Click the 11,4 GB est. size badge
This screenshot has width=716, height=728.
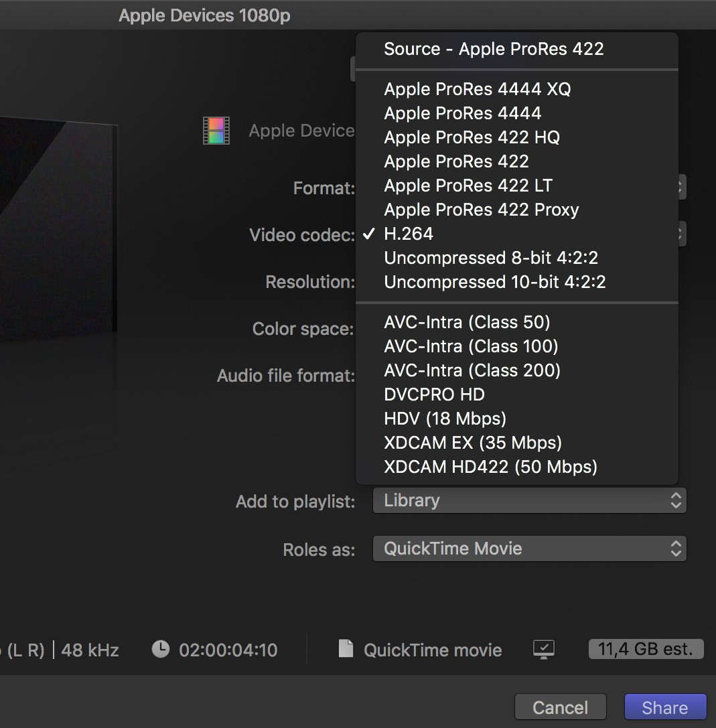click(646, 649)
